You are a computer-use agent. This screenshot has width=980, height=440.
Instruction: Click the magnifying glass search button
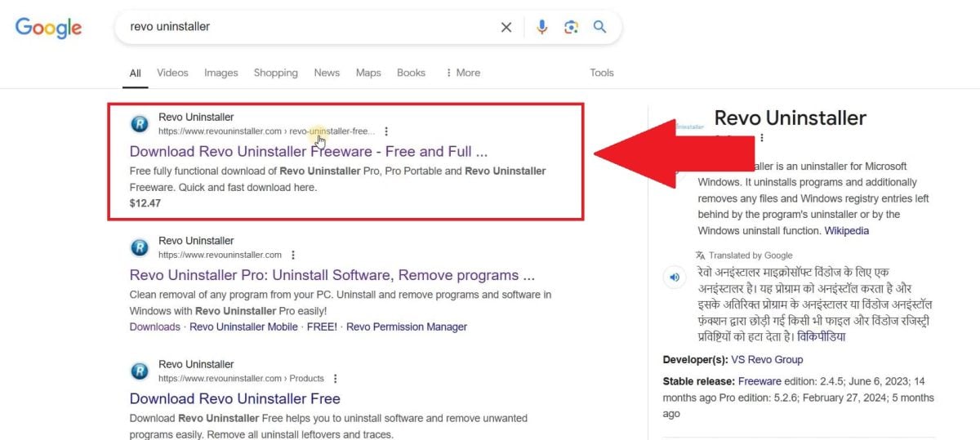click(x=599, y=27)
